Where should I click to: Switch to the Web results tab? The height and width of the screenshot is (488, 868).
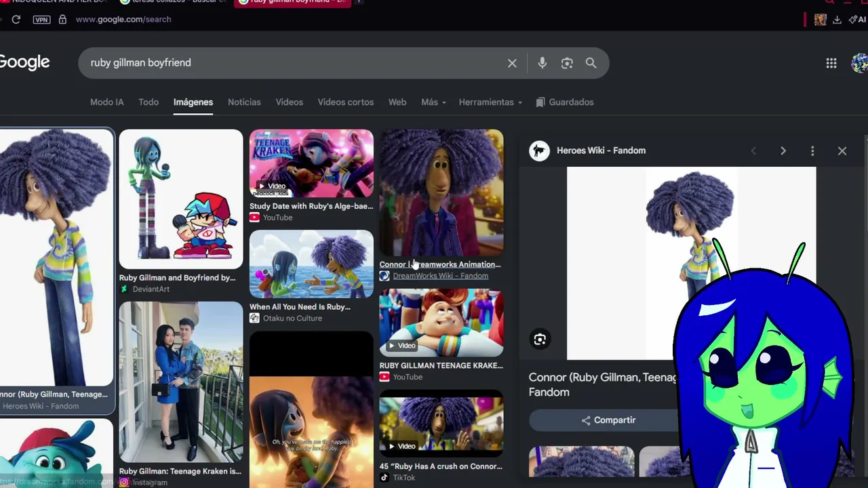[397, 102]
